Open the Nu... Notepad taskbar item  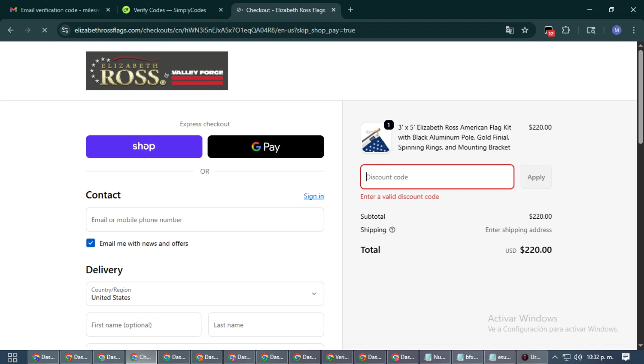(435, 357)
